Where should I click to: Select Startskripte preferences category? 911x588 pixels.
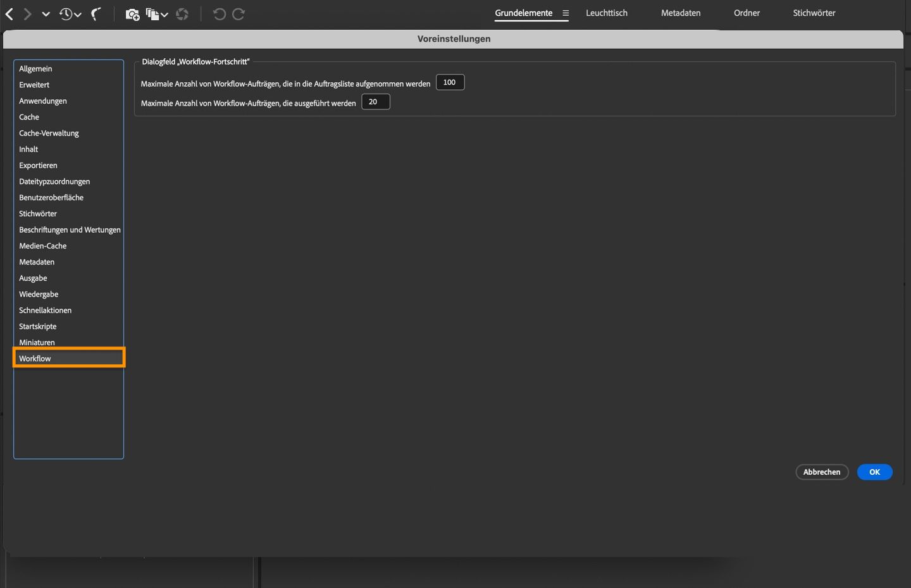(68, 327)
